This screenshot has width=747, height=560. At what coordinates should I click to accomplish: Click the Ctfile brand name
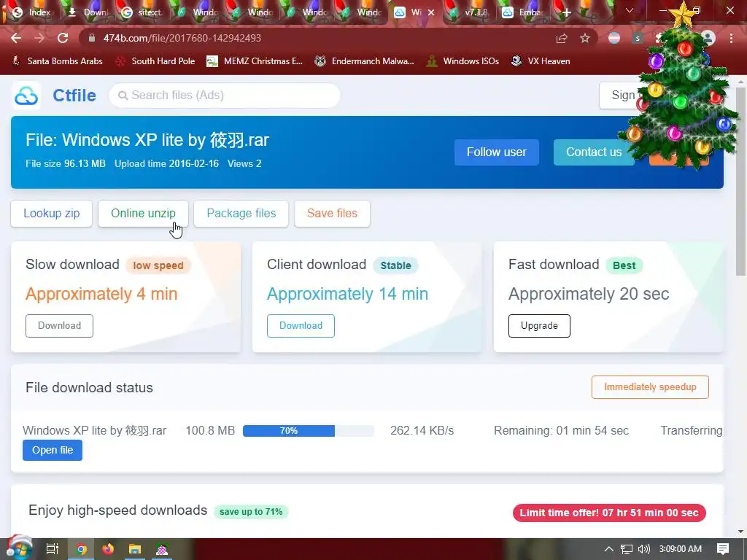click(x=74, y=96)
